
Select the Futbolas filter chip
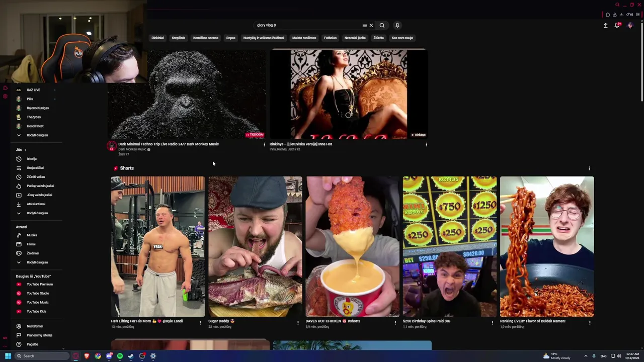[331, 38]
